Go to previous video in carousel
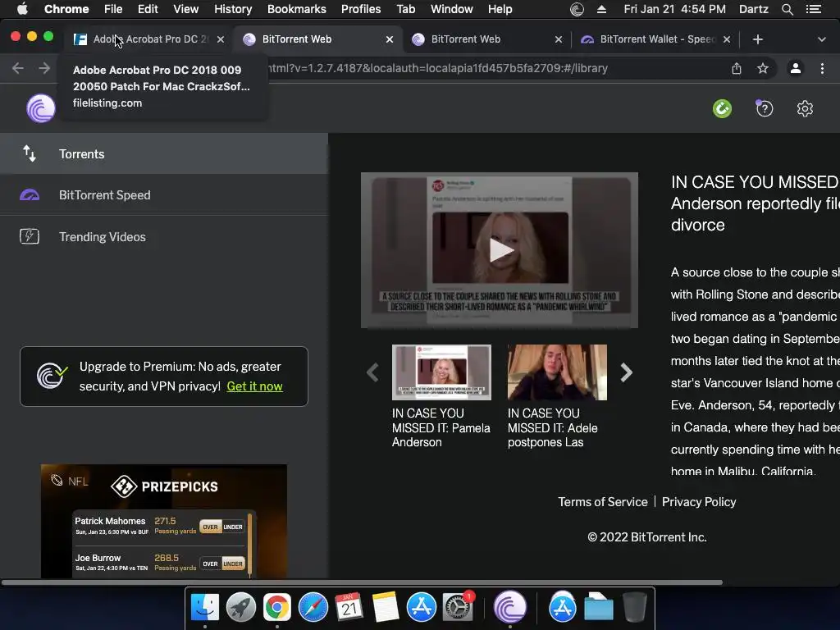 [x=373, y=372]
